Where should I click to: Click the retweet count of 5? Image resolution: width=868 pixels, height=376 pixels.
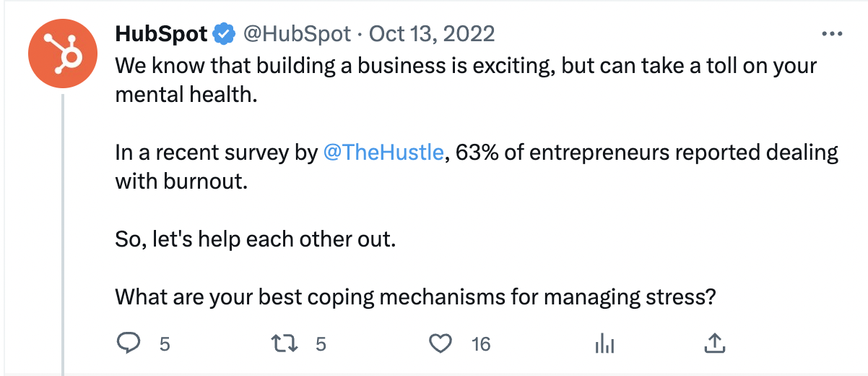coord(321,344)
